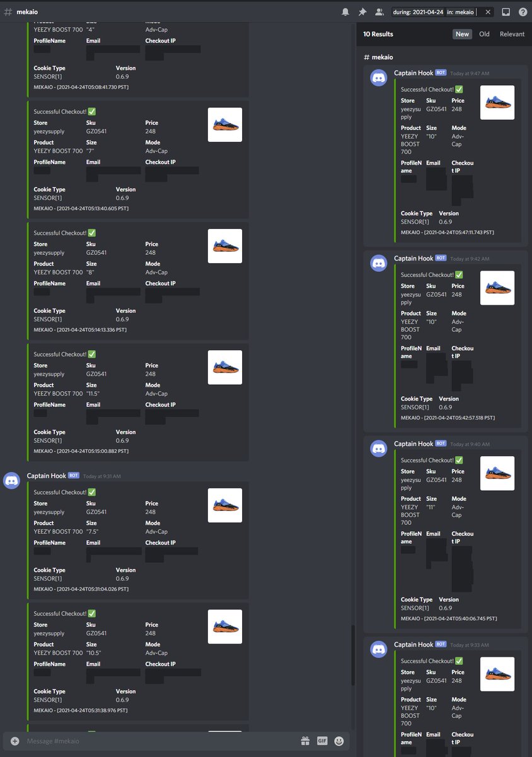The height and width of the screenshot is (757, 532).
Task: Open shoe thumbnail in size "11.5" checkout
Action: click(x=225, y=367)
